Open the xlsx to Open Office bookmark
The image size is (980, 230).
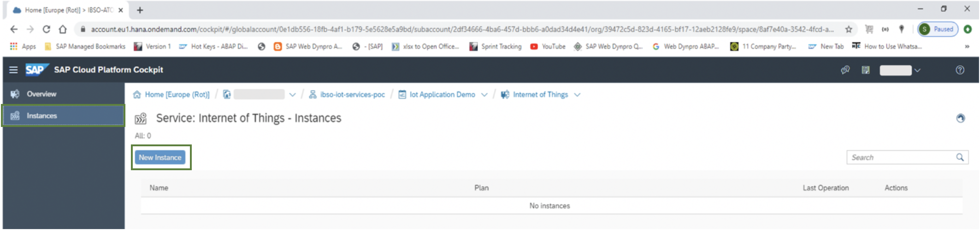click(x=425, y=46)
